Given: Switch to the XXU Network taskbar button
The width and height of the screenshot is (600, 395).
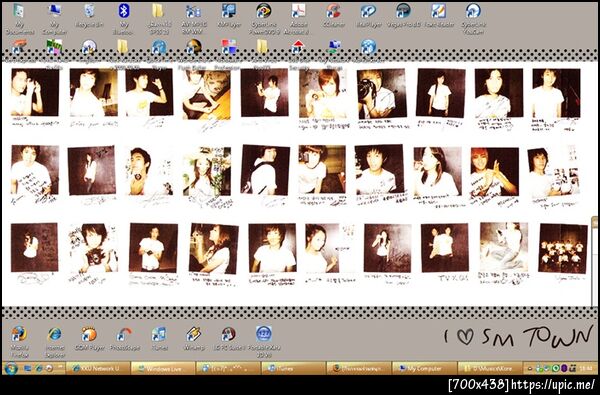Looking at the screenshot, I should coord(98,368).
